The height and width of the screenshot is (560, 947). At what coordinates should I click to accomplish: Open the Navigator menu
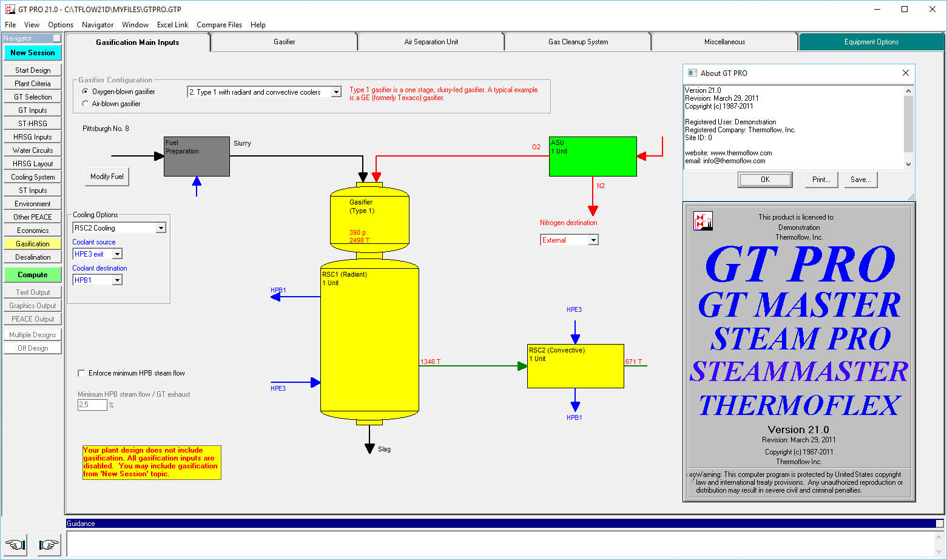(x=98, y=25)
